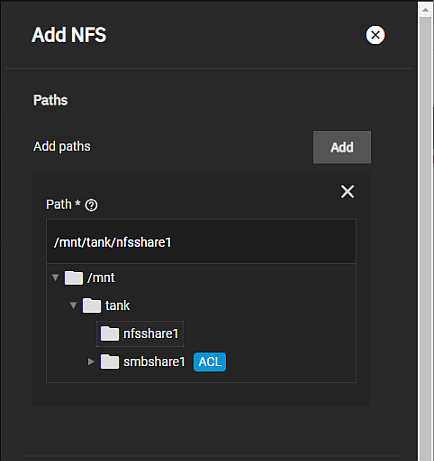Image resolution: width=434 pixels, height=461 pixels.
Task: Click the Path text input field
Action: (201, 242)
